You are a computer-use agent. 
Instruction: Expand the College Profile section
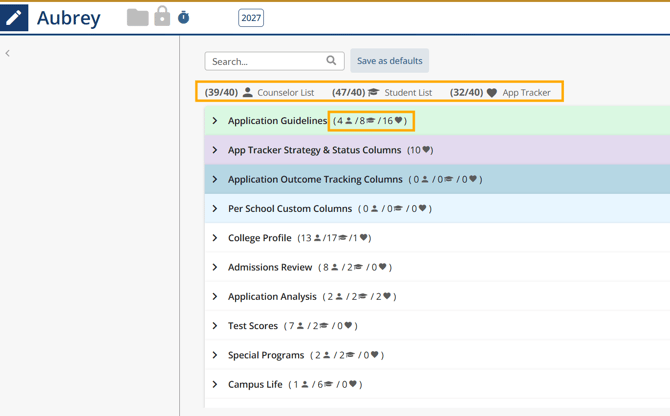[x=215, y=238]
